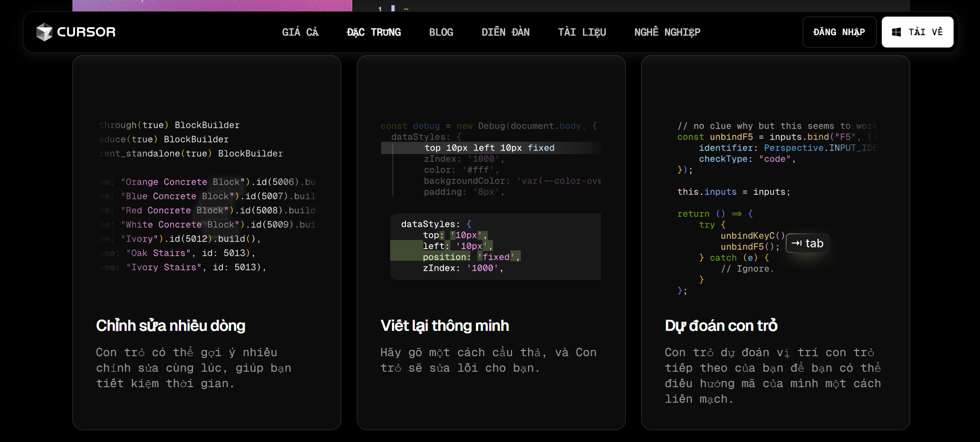
Task: Click description "Con trỏ có thể gợi ý nhiều"
Action: (194, 368)
